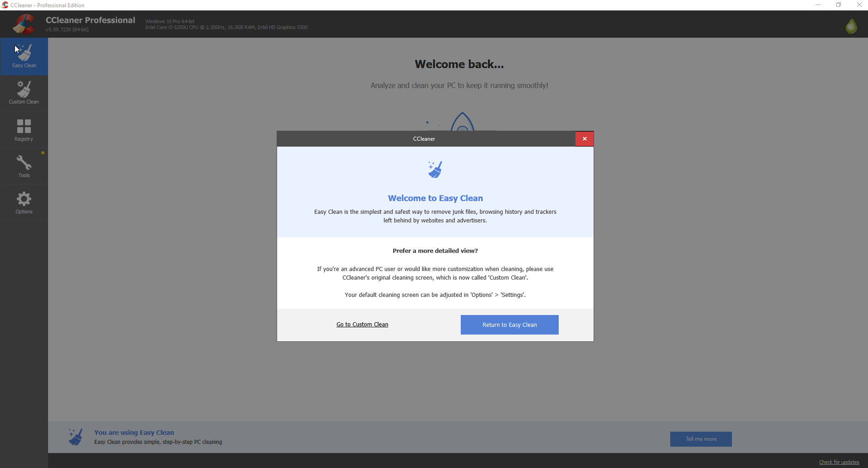This screenshot has height=468, width=868.
Task: Open the Tools section in sidebar
Action: (24, 166)
